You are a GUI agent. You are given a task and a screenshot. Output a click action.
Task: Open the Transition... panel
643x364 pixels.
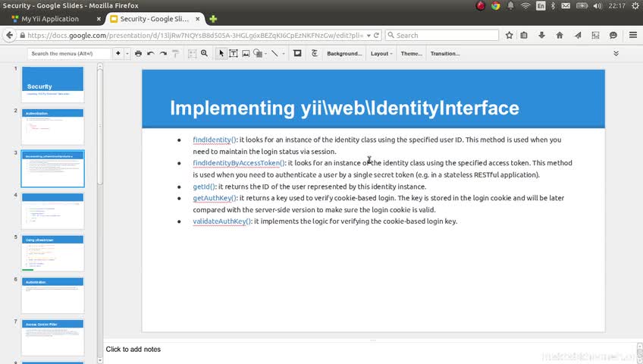pos(445,54)
